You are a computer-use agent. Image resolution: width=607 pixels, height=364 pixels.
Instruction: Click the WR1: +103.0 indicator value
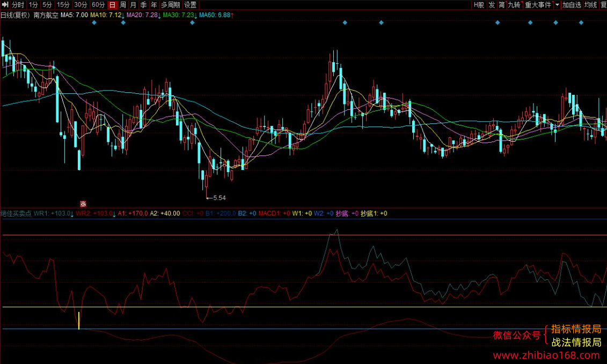[53, 213]
